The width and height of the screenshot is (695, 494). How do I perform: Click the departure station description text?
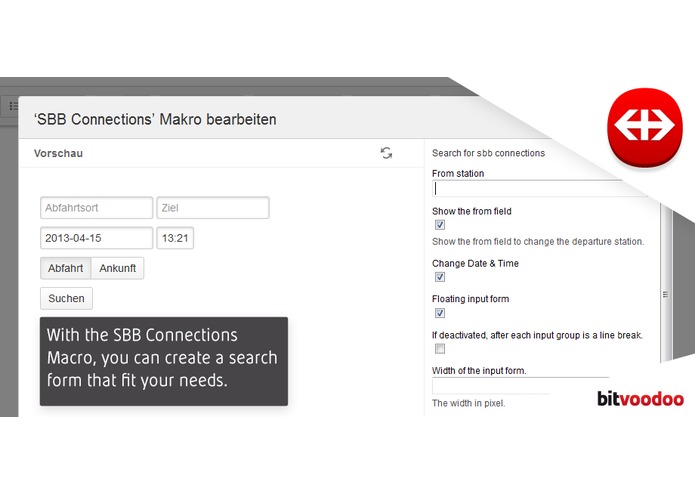(538, 241)
